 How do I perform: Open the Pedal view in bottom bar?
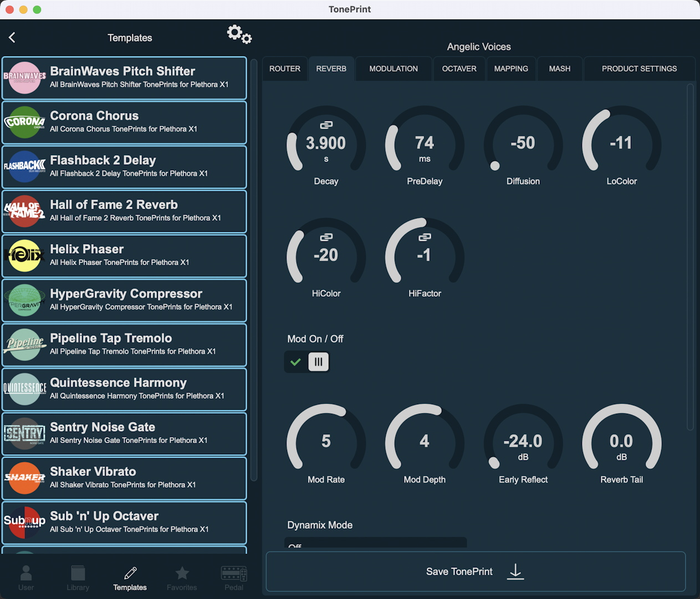click(x=234, y=578)
